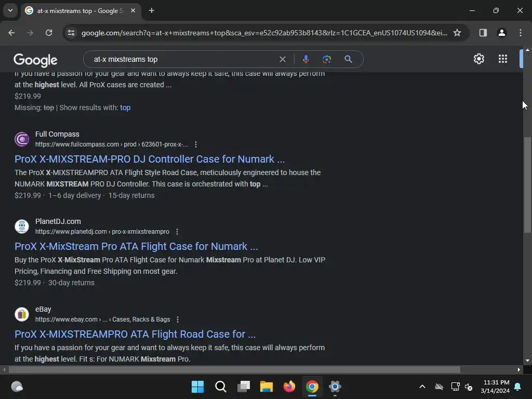532x399 pixels.
Task: Click the ebay.com URL breadcrumb
Action: coord(102,320)
